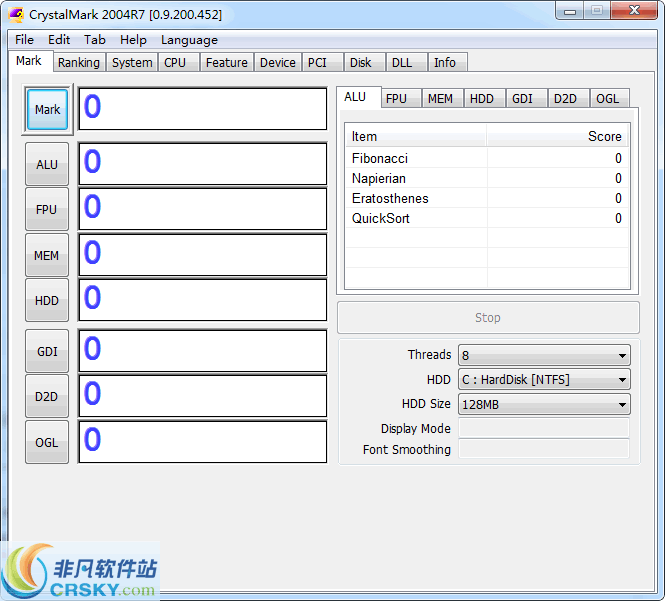
Task: Select the Mark tab in top row
Action: (x=30, y=61)
